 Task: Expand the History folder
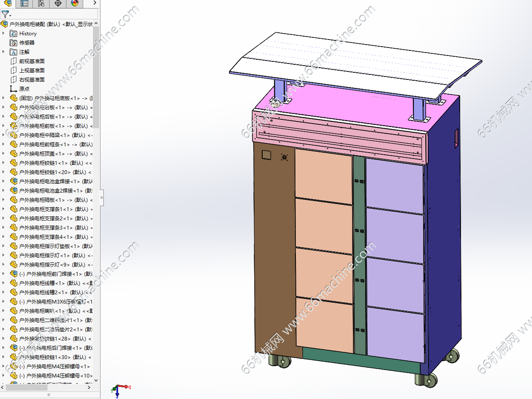4,33
